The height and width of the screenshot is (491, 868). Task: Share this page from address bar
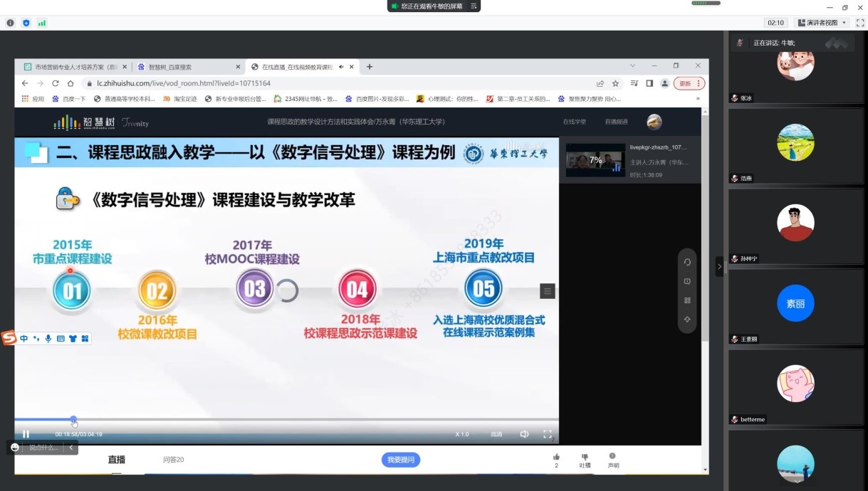600,83
